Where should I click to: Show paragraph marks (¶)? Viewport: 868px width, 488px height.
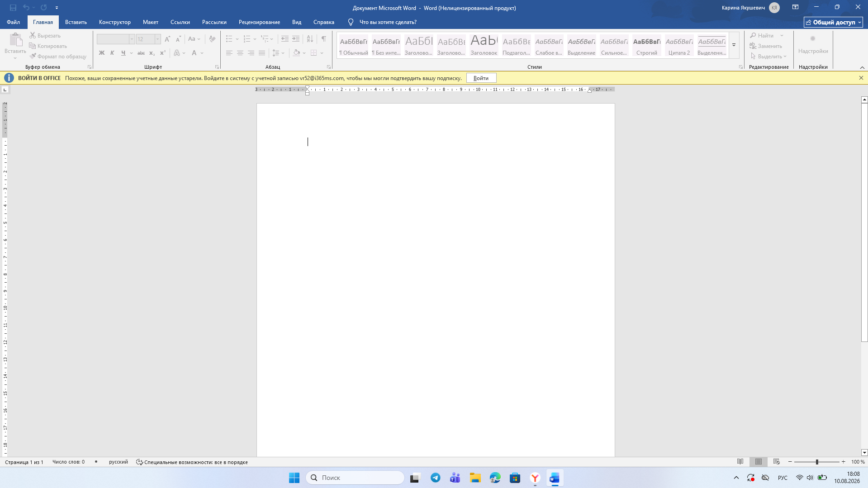[324, 39]
